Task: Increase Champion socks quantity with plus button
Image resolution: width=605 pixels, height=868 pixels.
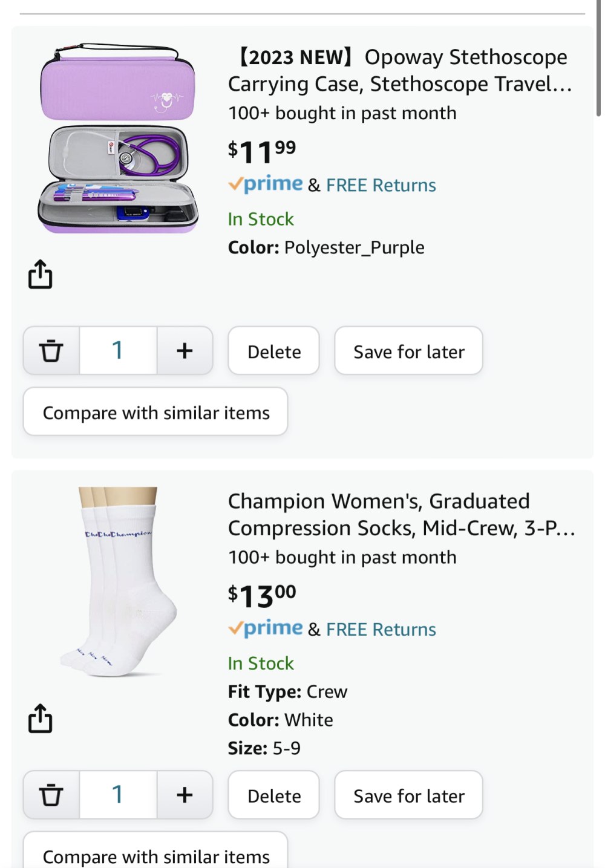Action: coord(185,795)
